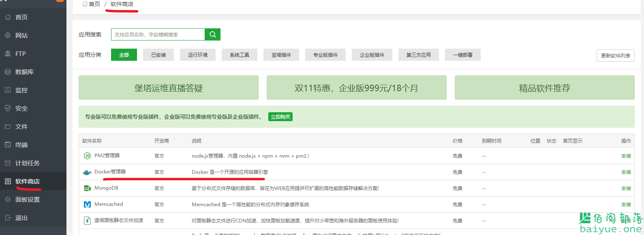Click the 更新软件列表 button
Screen dimensions: 644x235
[615, 56]
